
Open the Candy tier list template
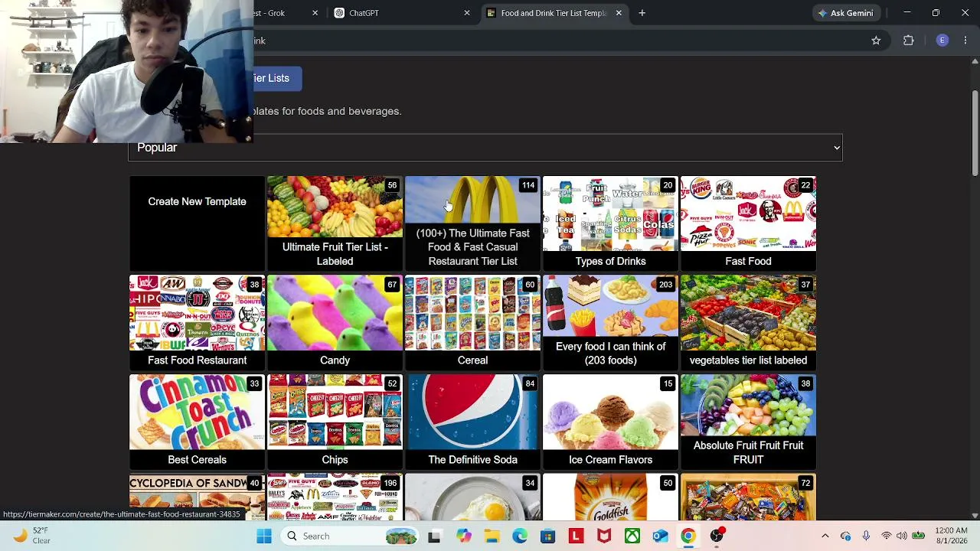tap(335, 322)
